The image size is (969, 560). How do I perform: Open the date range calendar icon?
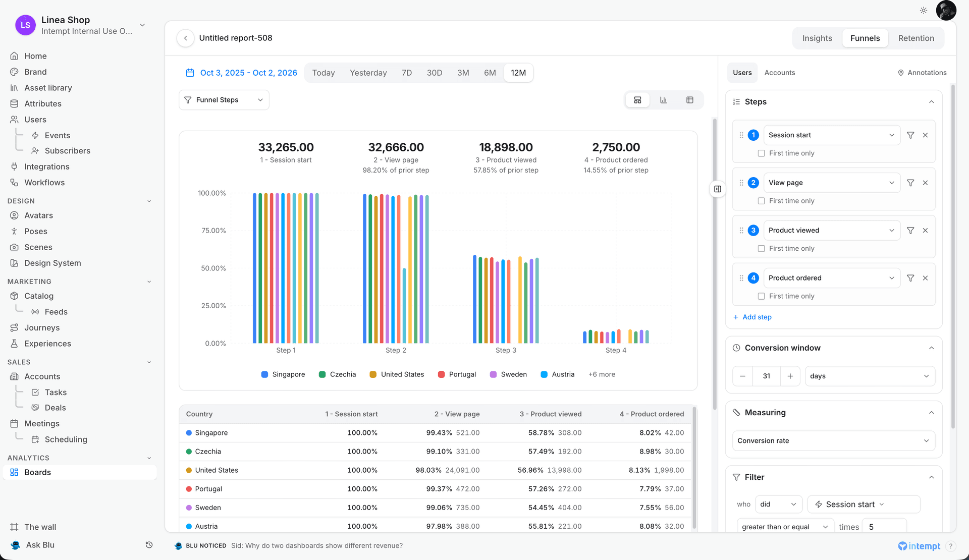pos(190,73)
